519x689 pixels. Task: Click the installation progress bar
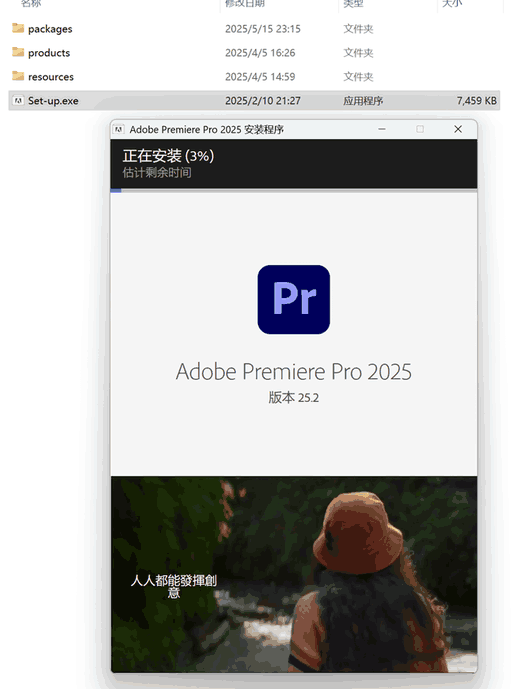click(294, 190)
